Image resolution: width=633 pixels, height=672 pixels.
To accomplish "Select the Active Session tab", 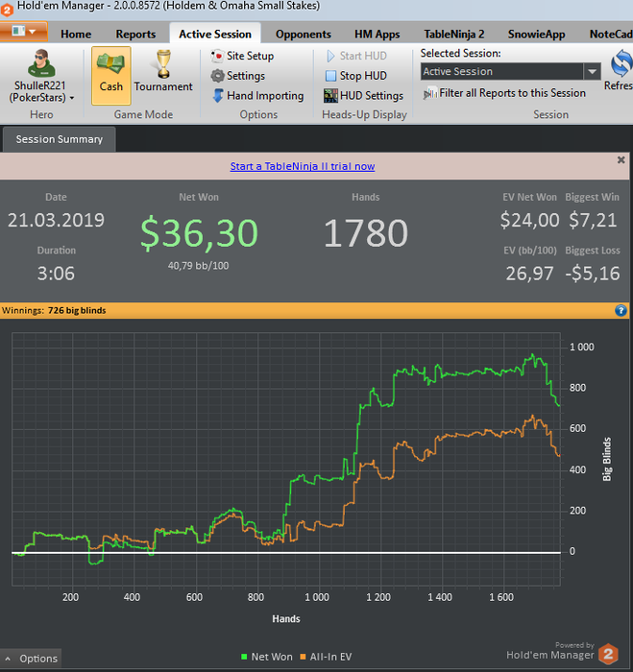I will click(x=215, y=34).
